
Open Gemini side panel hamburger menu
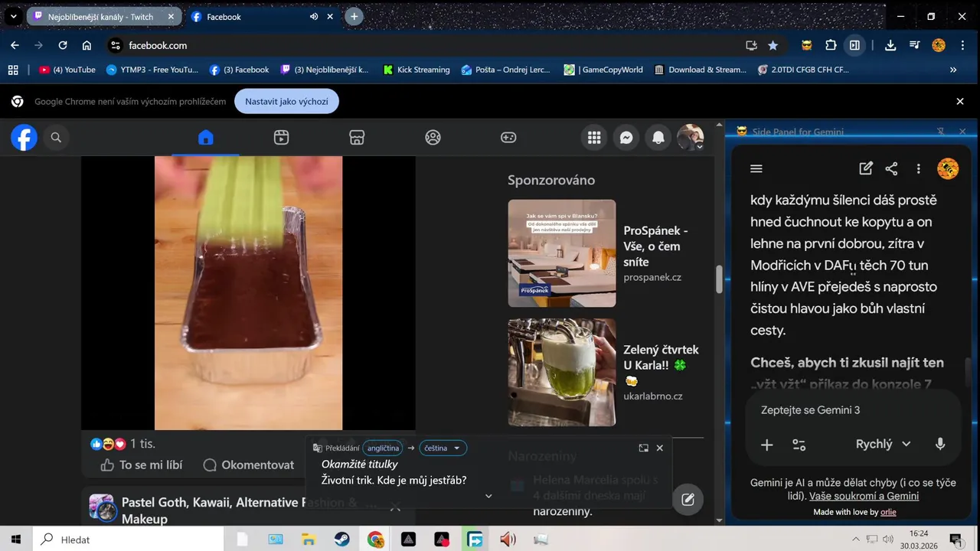click(756, 168)
